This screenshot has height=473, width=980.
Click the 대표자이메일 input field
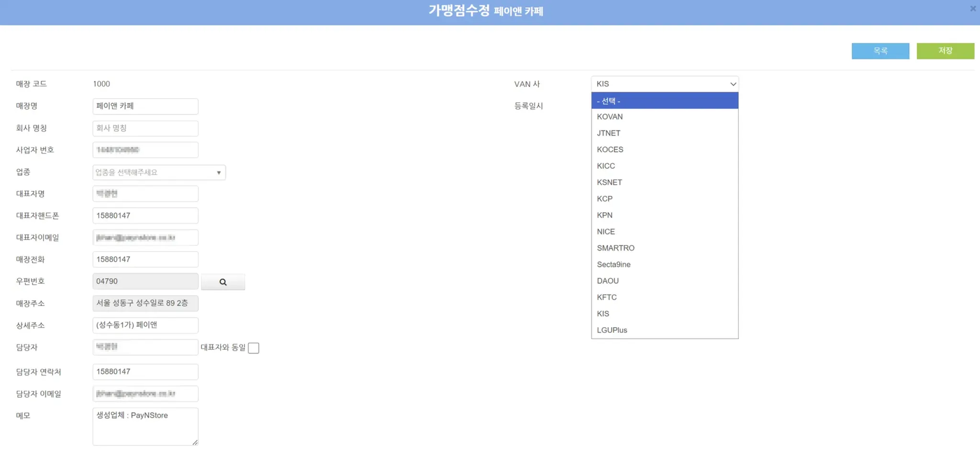pyautogui.click(x=145, y=238)
